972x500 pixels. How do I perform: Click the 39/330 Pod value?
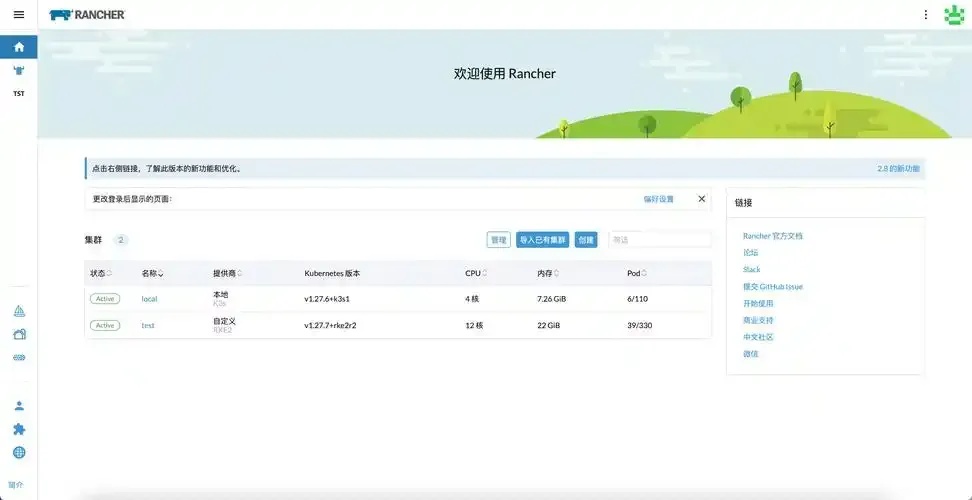[x=640, y=325]
